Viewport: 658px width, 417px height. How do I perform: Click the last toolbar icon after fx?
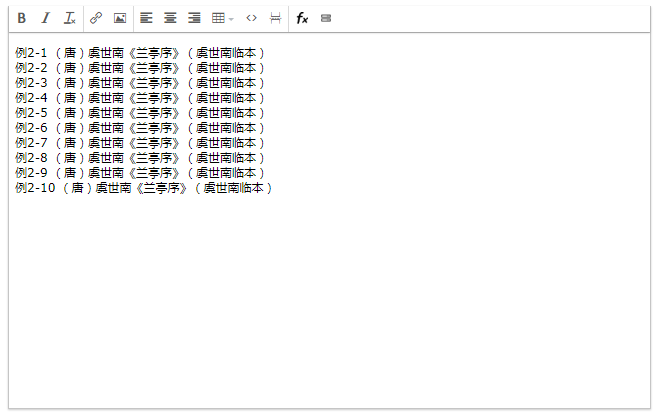click(x=326, y=18)
